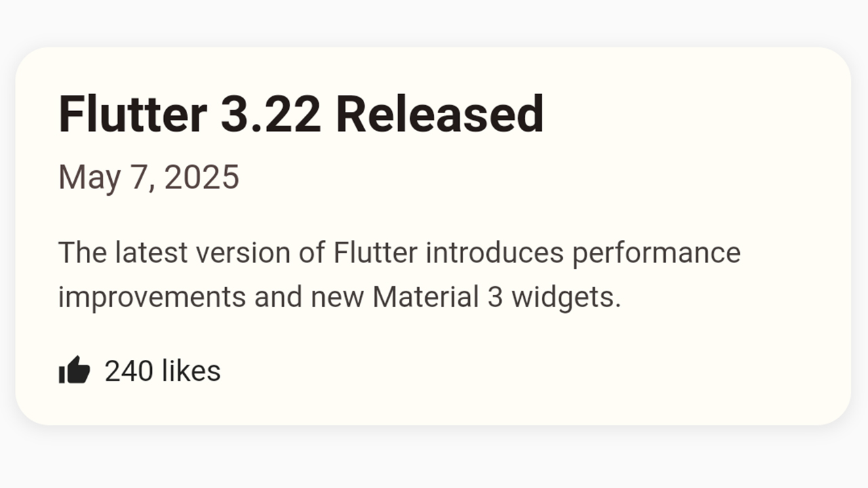Screen dimensions: 868x488
Task: Click the number "240" beside the thumb icon
Action: (128, 371)
